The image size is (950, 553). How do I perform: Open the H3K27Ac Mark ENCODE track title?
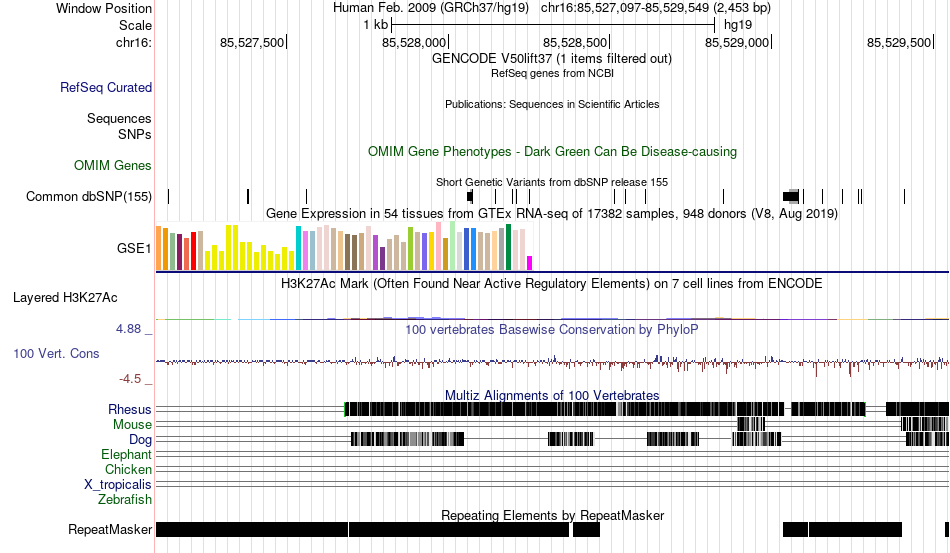click(x=552, y=283)
